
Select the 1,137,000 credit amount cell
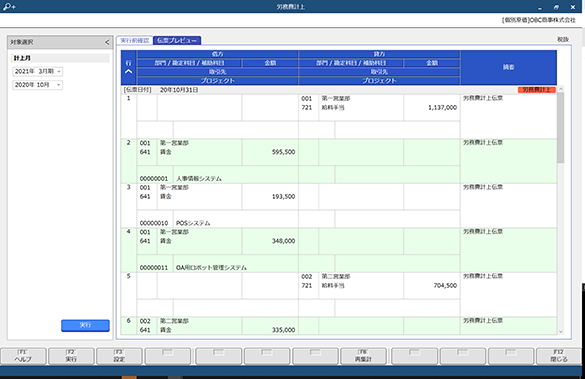coord(431,107)
